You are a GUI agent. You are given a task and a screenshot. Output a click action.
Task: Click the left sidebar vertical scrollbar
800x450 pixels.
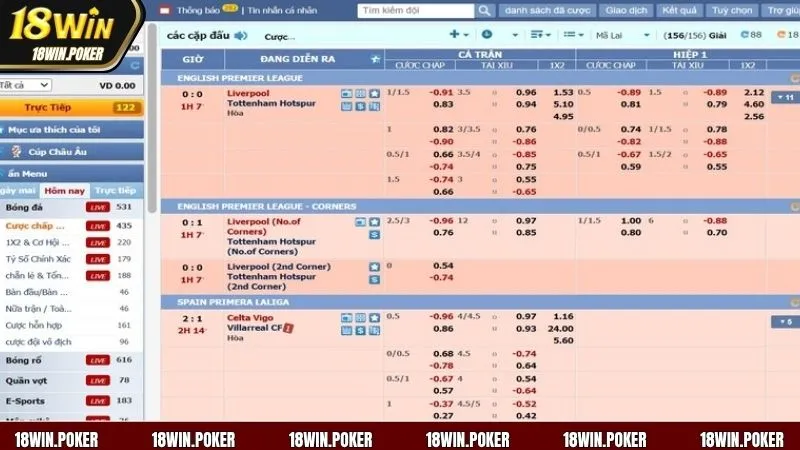click(152, 117)
